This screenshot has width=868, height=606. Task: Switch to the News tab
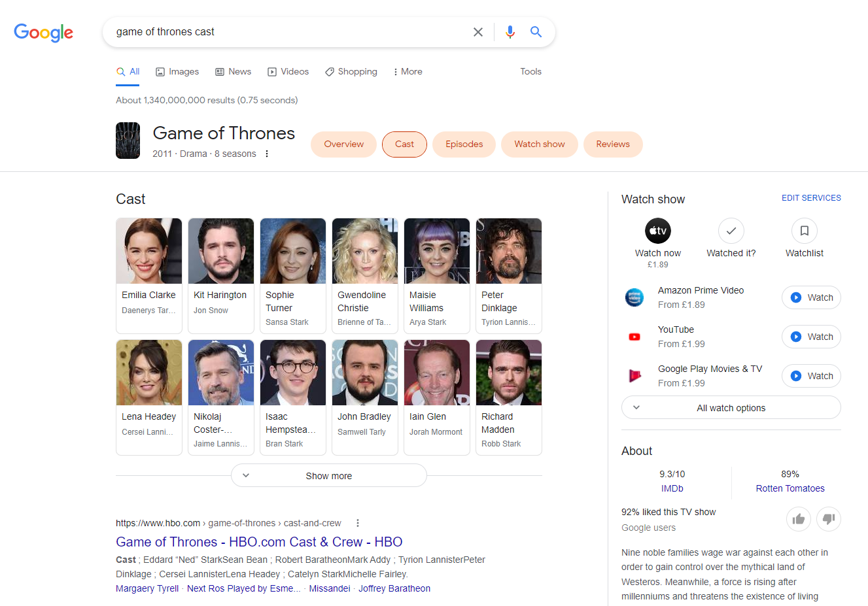[x=233, y=71]
